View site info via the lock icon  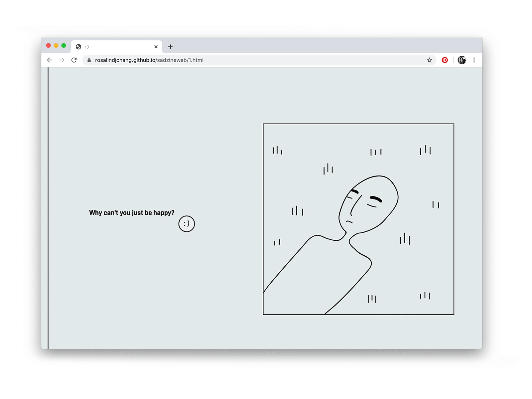tap(89, 60)
